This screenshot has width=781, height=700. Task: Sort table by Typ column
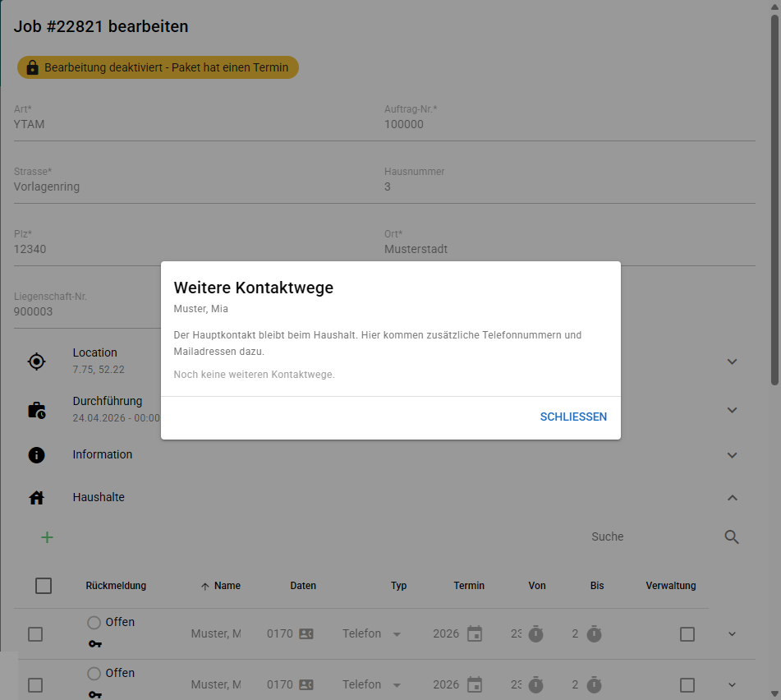point(398,586)
